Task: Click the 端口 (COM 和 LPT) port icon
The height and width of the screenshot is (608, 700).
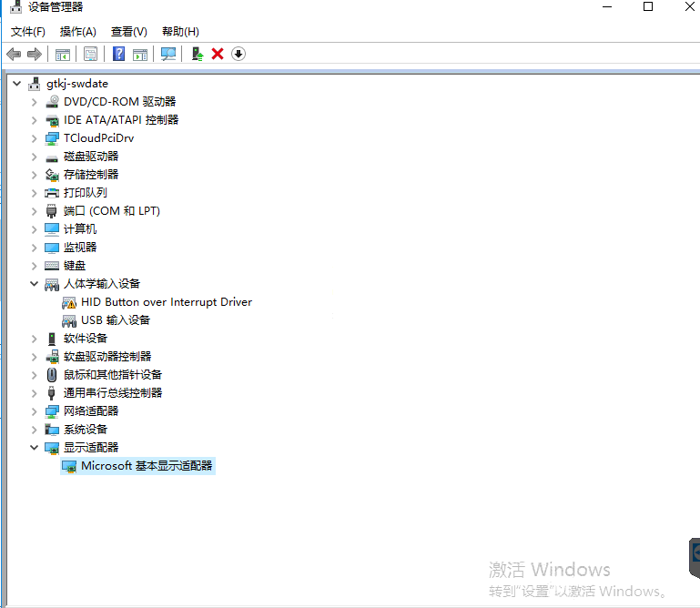Action: click(51, 211)
